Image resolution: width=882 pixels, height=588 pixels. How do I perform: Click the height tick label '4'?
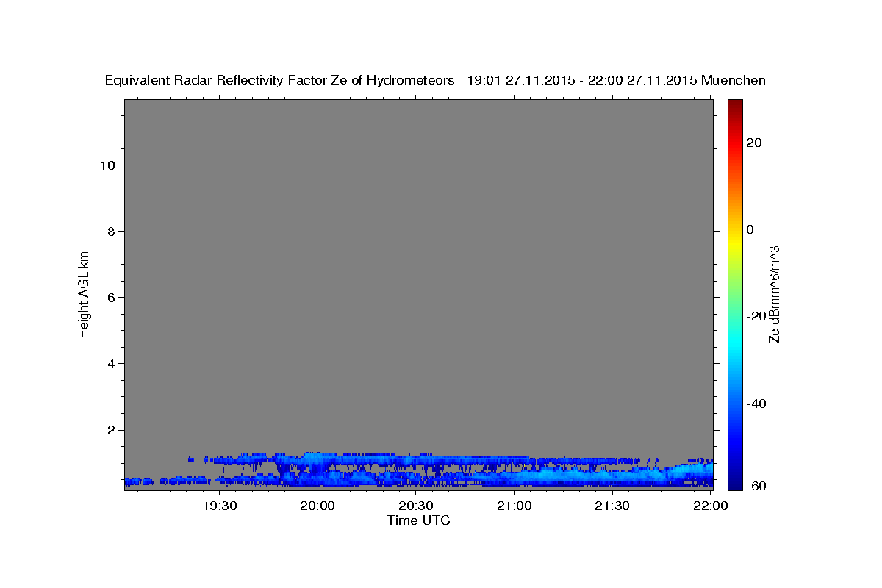point(111,363)
